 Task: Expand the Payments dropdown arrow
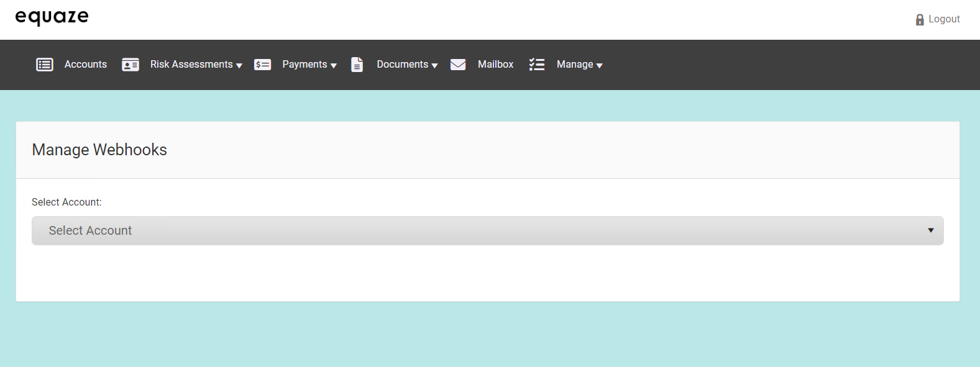334,66
